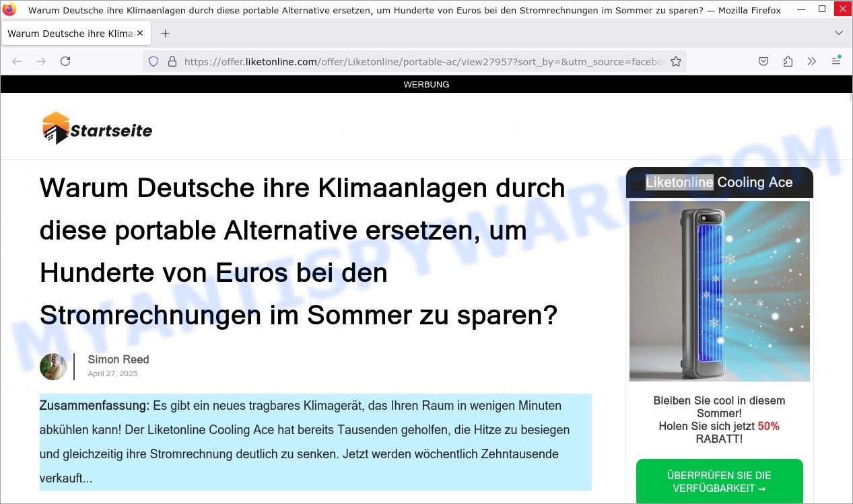View site security padlock information
This screenshot has height=504, width=853.
tap(172, 61)
